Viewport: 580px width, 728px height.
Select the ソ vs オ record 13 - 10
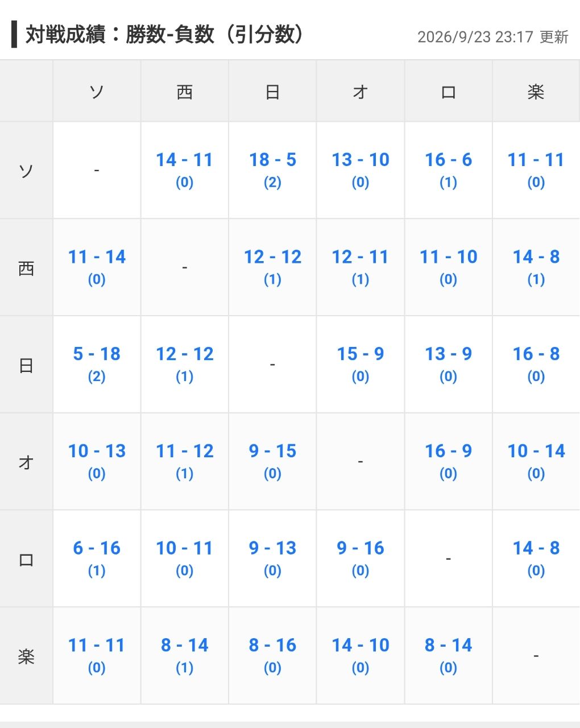(361, 169)
